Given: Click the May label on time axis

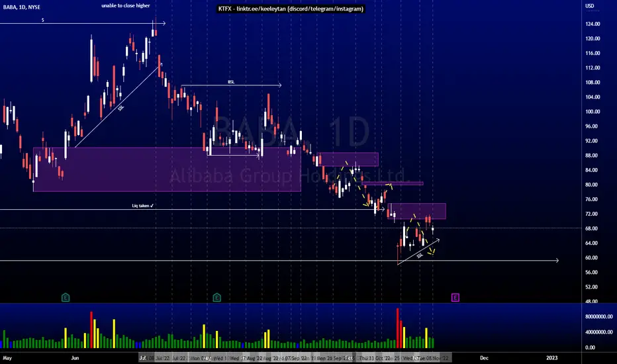Looking at the screenshot, I should click(7, 358).
